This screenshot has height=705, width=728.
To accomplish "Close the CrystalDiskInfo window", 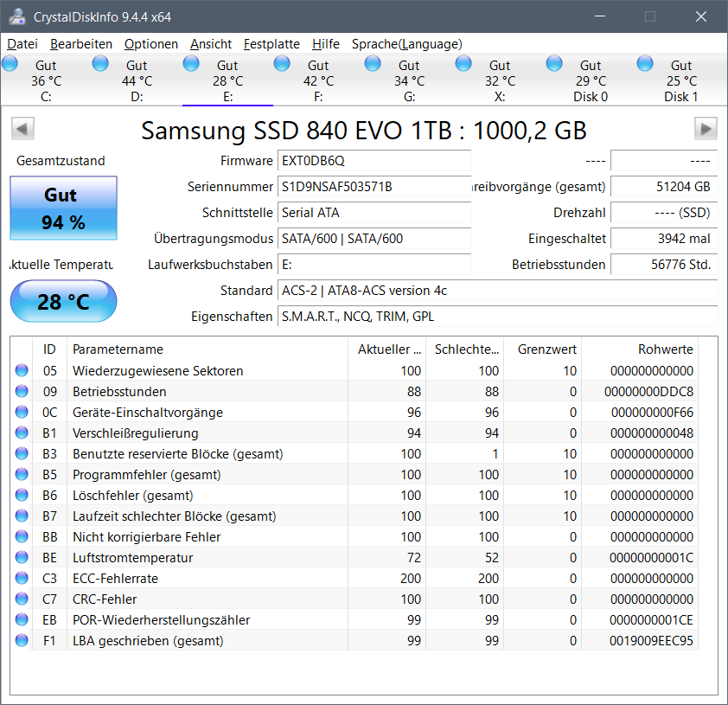I will 701,16.
